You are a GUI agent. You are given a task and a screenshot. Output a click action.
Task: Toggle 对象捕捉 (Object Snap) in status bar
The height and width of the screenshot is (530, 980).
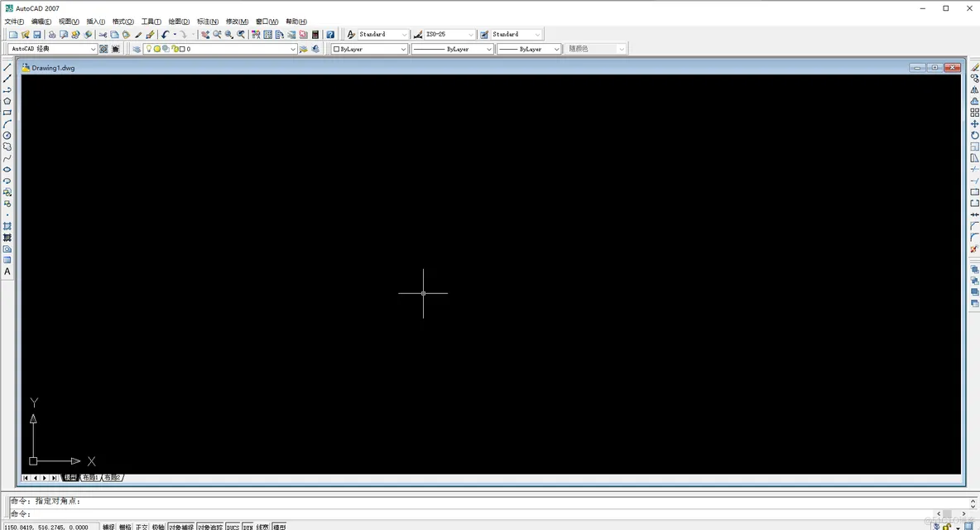click(180, 527)
